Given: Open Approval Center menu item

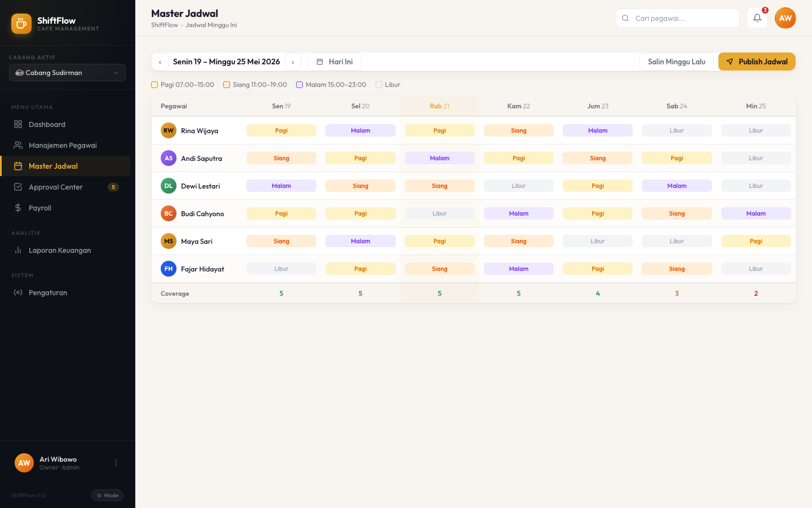Looking at the screenshot, I should pos(65,187).
